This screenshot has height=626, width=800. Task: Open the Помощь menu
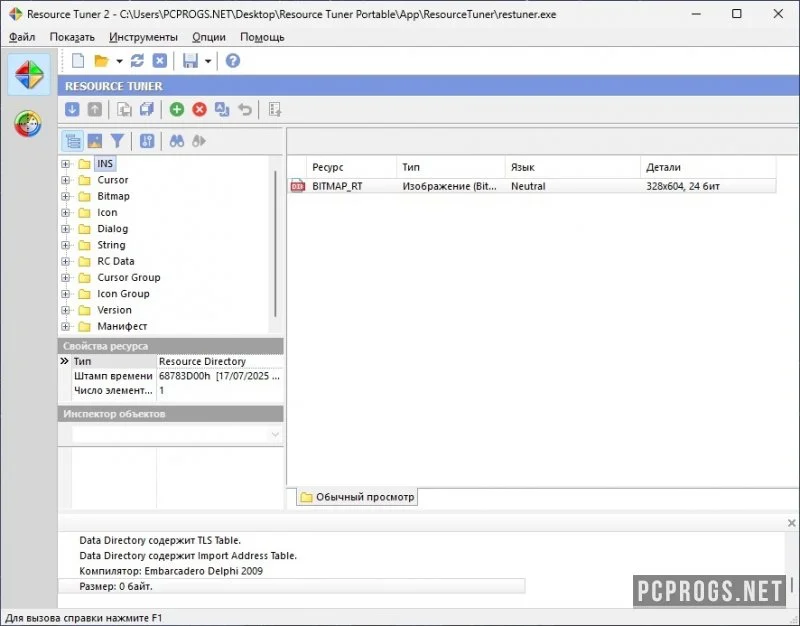262,37
